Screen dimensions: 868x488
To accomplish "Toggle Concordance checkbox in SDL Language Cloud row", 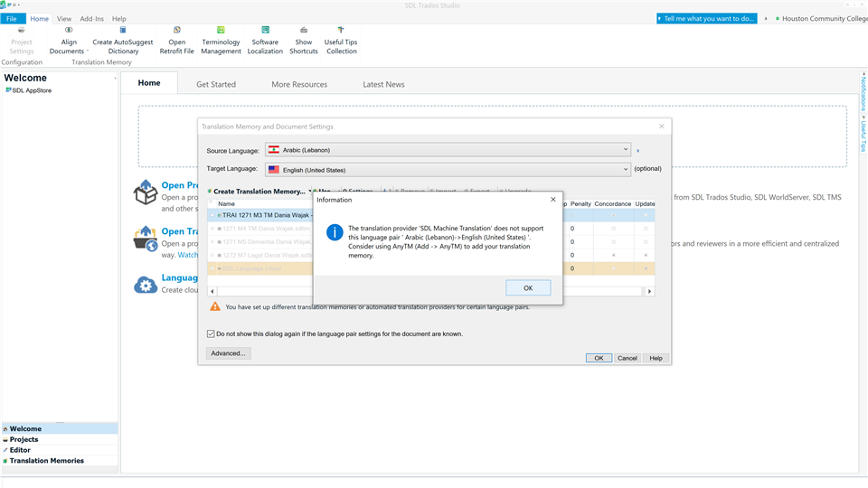I will pyautogui.click(x=613, y=268).
